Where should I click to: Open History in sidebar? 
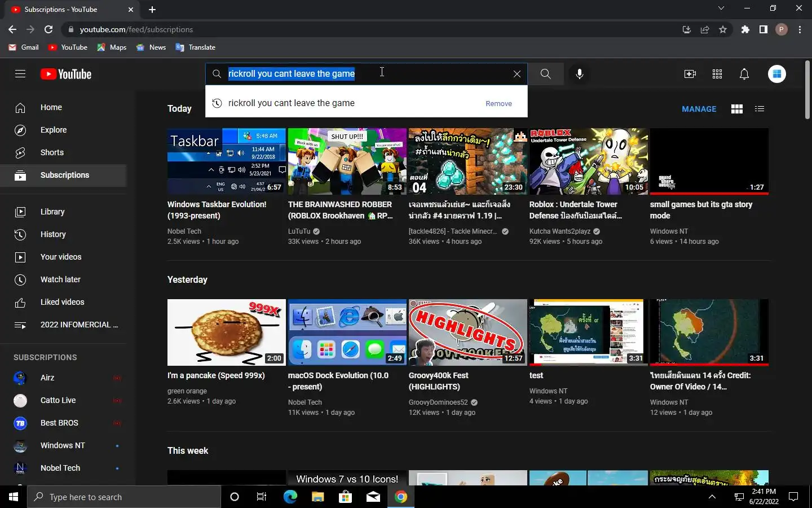pyautogui.click(x=63, y=234)
